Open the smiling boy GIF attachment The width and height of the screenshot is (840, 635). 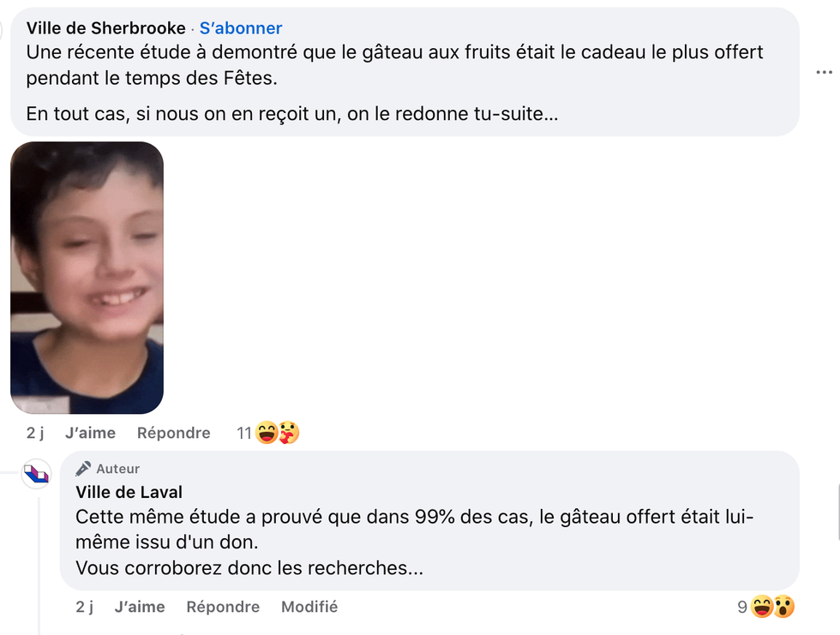[x=87, y=278]
